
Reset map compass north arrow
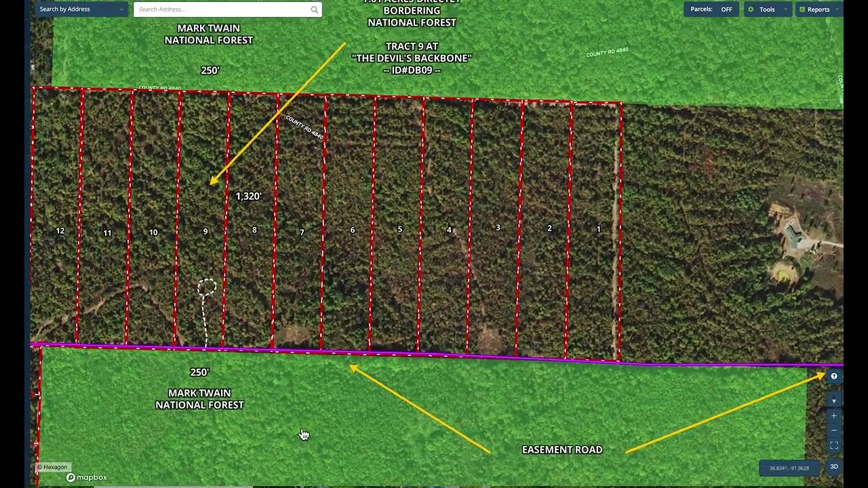click(x=834, y=400)
